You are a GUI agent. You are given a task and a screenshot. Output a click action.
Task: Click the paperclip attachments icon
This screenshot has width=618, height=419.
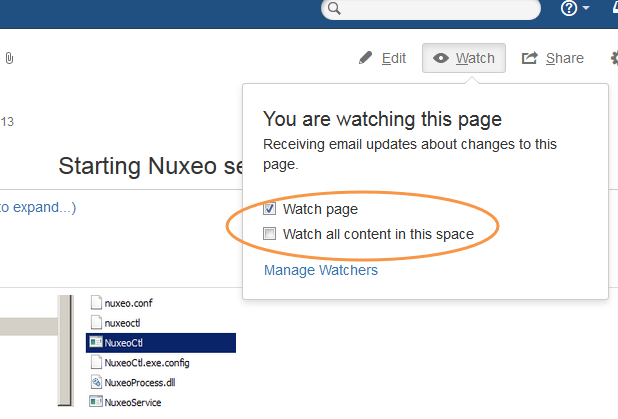pyautogui.click(x=9, y=59)
